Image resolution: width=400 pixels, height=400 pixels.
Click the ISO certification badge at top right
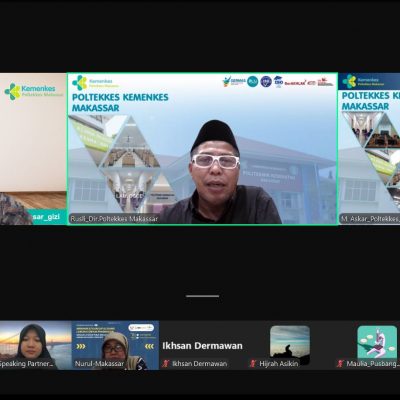coord(278,82)
